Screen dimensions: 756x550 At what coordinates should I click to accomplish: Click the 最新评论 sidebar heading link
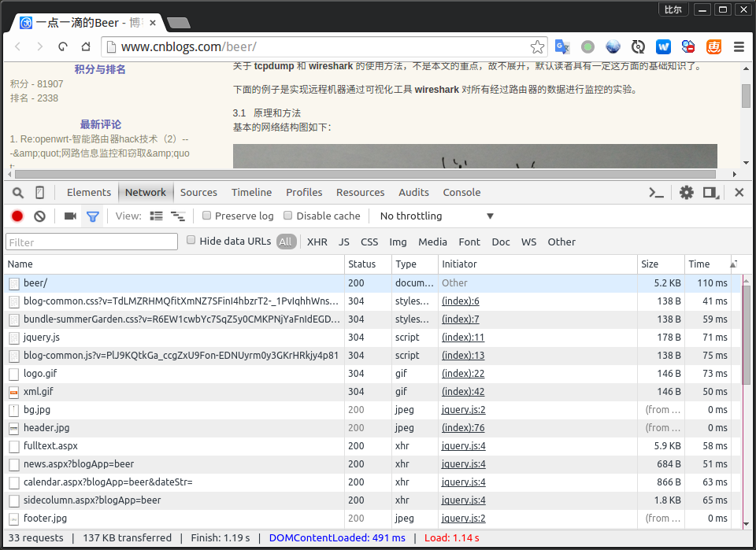coord(100,125)
